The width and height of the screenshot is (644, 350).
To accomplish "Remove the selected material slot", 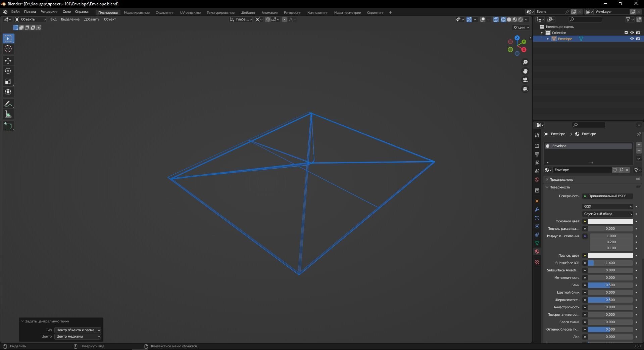I will (x=639, y=151).
